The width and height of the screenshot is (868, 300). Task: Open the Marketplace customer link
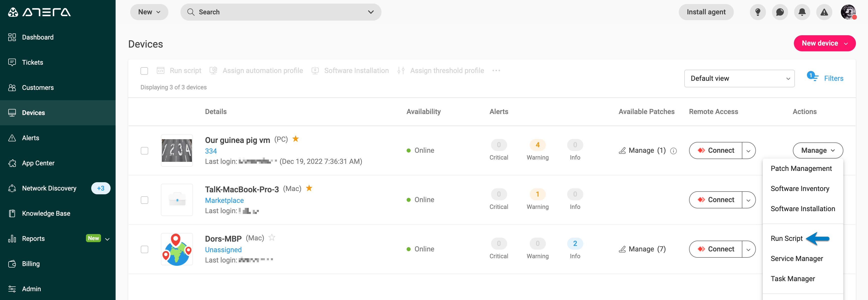click(224, 200)
